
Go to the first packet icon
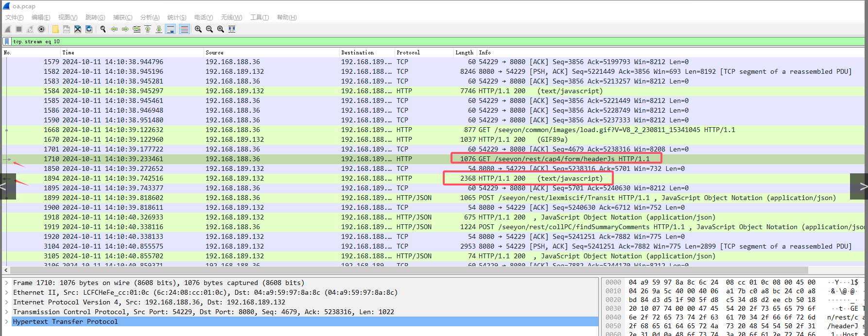tap(148, 29)
